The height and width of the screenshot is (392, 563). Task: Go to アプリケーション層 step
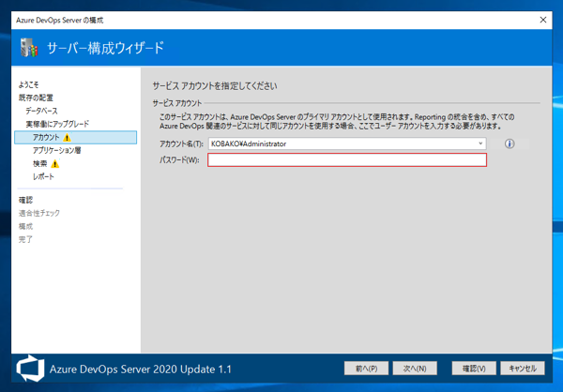[56, 150]
